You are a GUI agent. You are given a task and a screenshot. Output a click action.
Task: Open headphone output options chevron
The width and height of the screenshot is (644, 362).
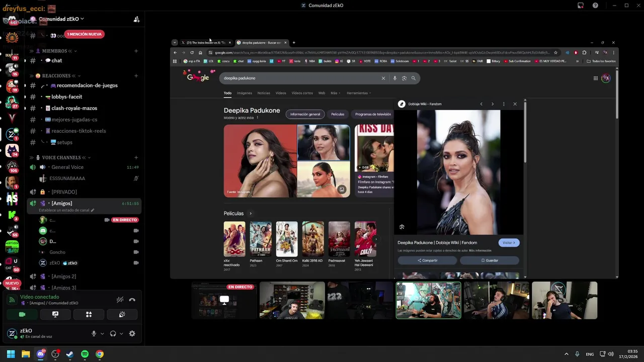pos(121,334)
